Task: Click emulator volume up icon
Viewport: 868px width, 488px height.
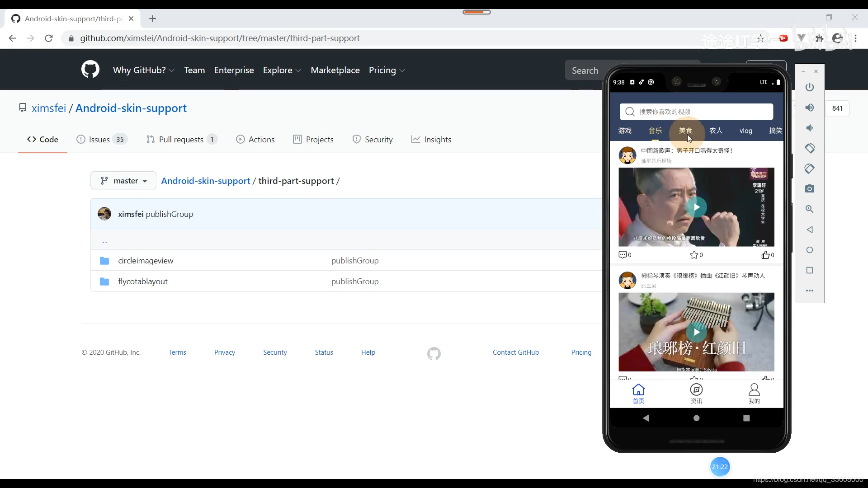Action: [x=810, y=108]
